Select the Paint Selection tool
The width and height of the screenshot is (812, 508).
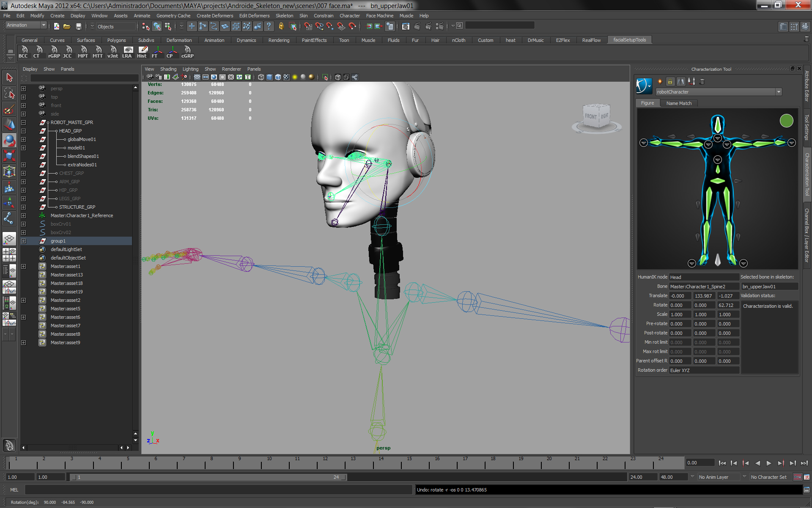(9, 109)
